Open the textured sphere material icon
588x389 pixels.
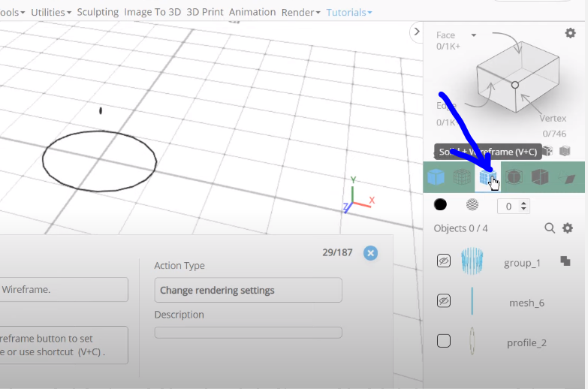[x=472, y=205]
